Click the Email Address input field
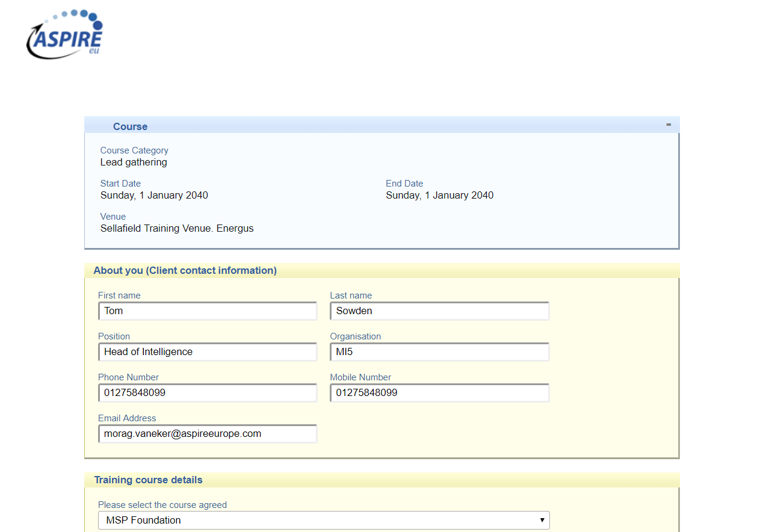Image resolution: width=769 pixels, height=532 pixels. 208,434
